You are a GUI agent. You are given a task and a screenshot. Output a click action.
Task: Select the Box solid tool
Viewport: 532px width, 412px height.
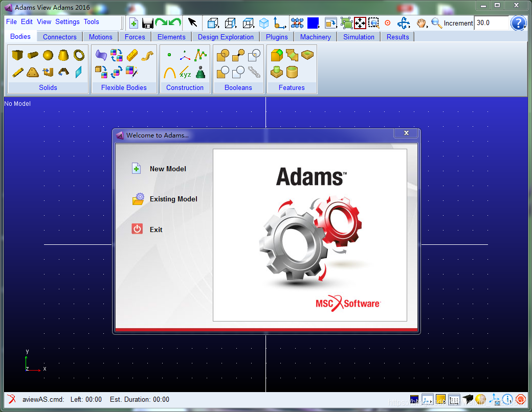coord(17,55)
